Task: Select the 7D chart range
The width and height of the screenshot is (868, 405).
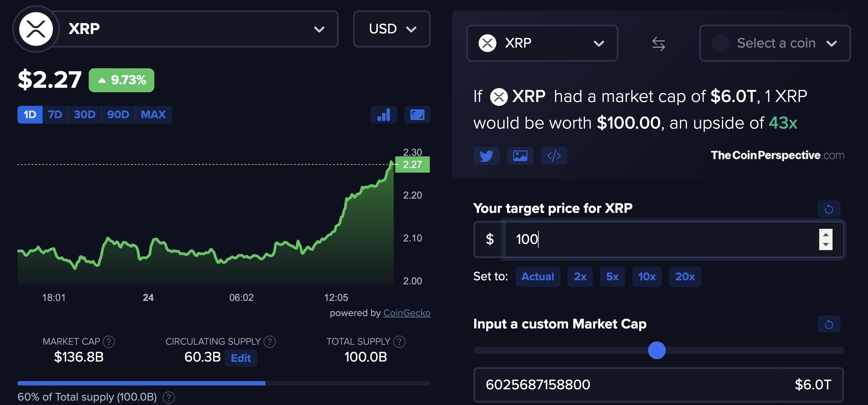Action: click(55, 115)
